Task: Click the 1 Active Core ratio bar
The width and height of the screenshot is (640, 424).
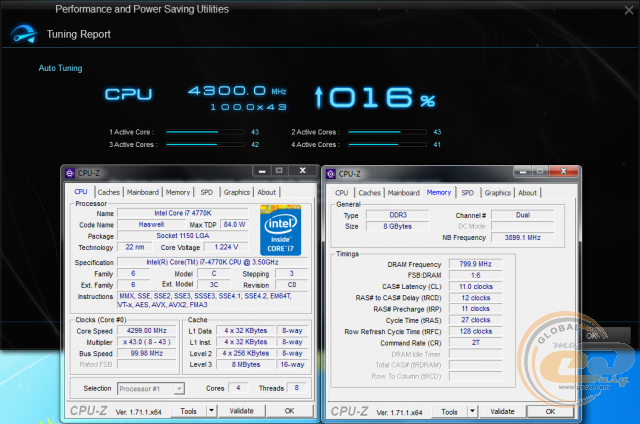Action: [205, 132]
